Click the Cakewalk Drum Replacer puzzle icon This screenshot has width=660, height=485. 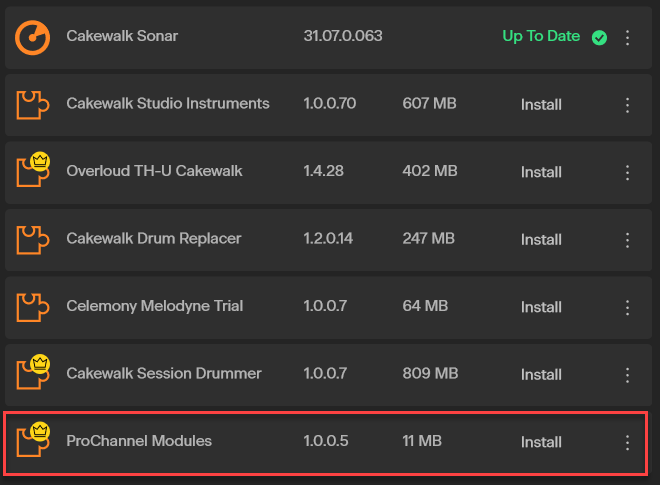[x=33, y=240]
